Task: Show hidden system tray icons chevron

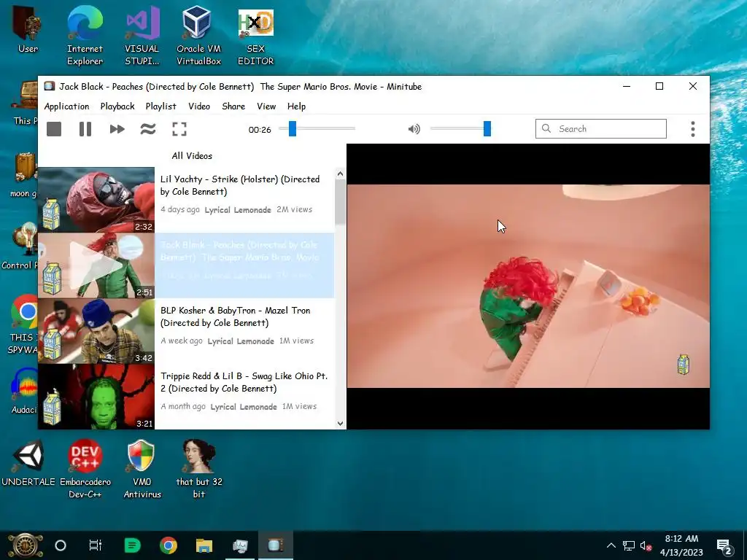Action: pos(611,545)
